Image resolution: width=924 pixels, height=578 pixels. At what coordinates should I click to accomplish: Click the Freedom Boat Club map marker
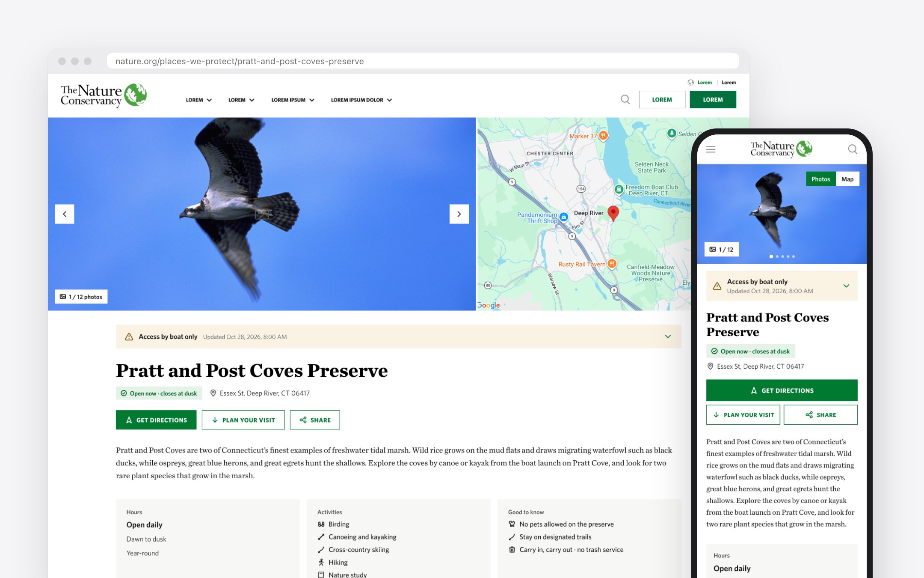pos(619,189)
